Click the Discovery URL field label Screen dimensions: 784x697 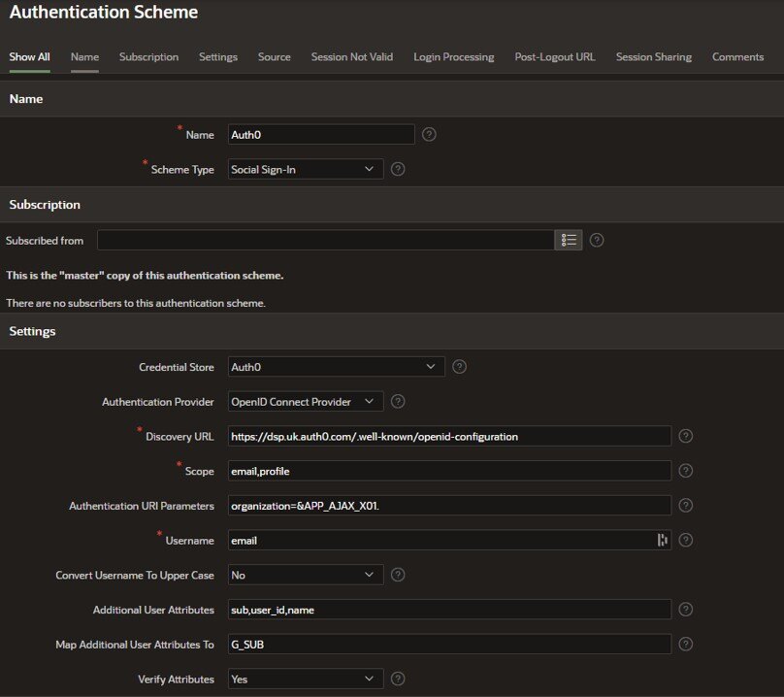(180, 436)
